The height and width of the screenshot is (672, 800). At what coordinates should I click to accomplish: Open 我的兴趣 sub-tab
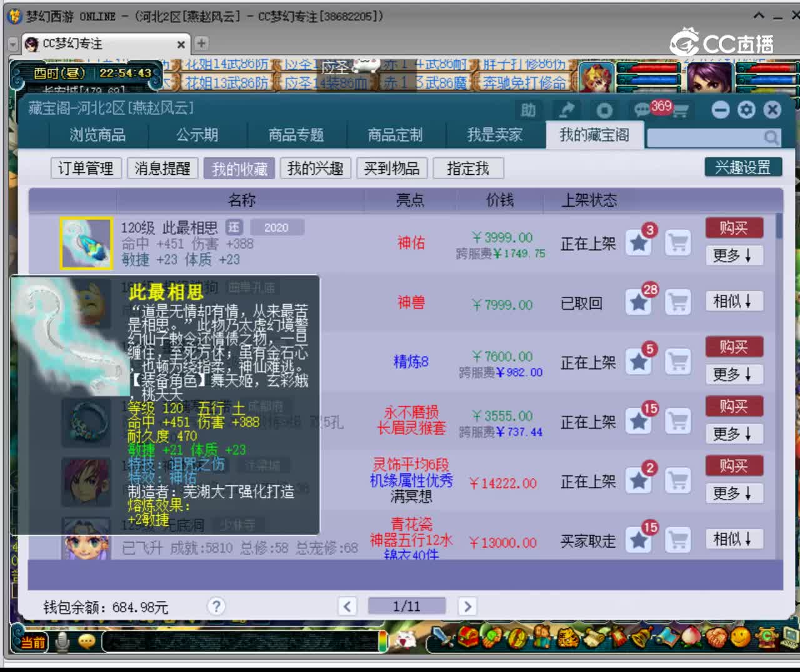(x=316, y=169)
